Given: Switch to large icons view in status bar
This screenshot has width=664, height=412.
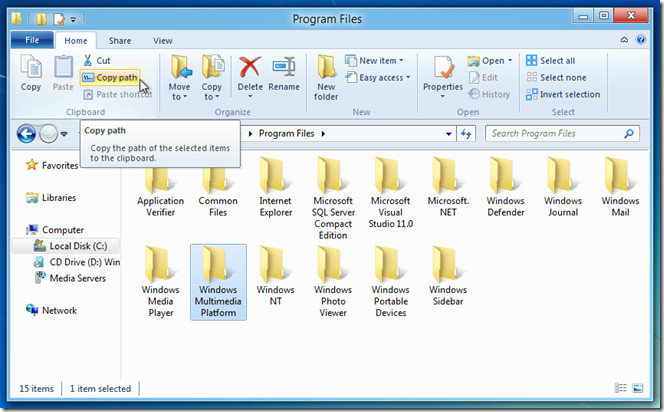Looking at the screenshot, I should pyautogui.click(x=638, y=387).
